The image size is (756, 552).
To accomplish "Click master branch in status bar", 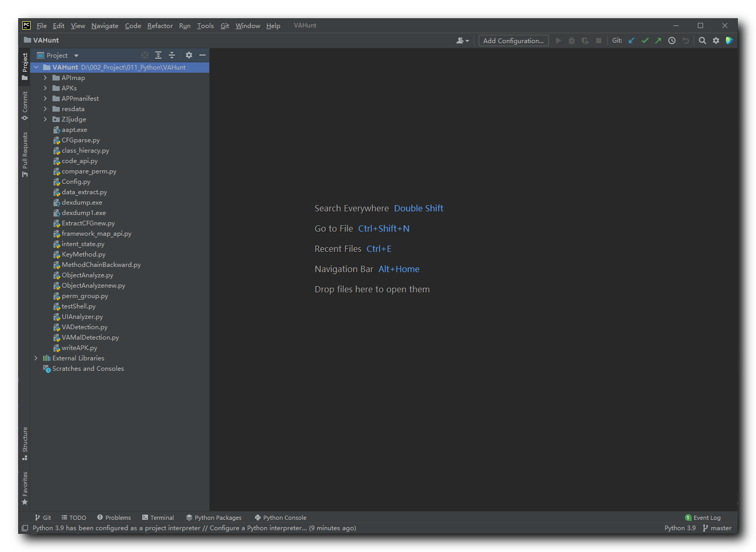I will point(717,528).
